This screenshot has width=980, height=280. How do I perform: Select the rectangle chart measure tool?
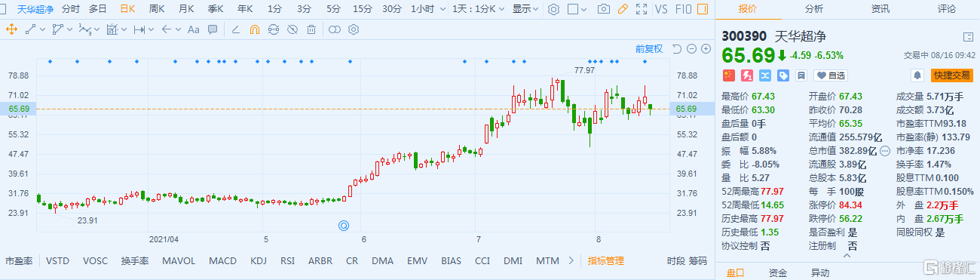tap(112, 29)
